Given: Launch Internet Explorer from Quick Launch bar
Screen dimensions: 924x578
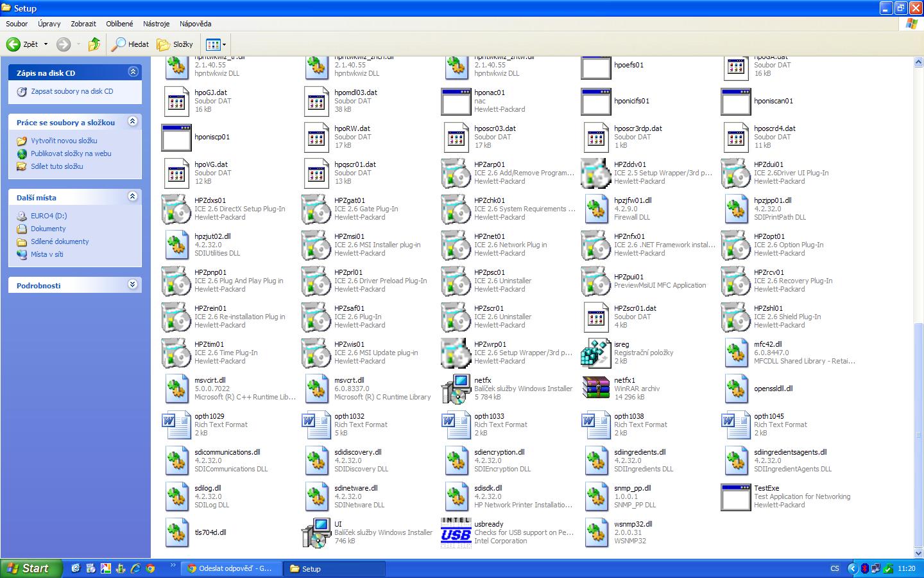Looking at the screenshot, I should click(135, 568).
